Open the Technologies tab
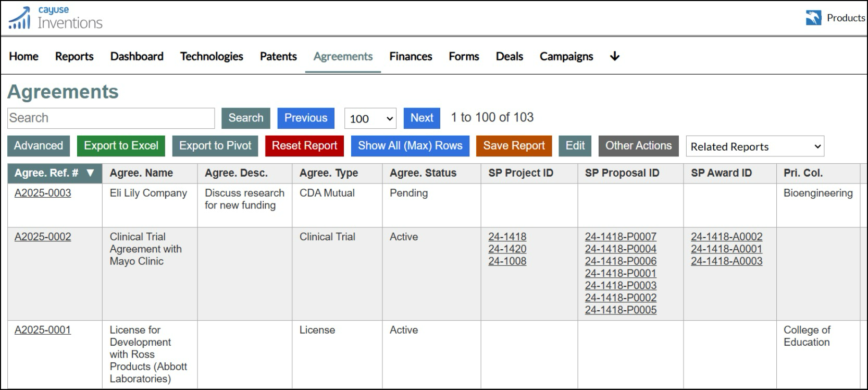Viewport: 868px width, 390px height. click(212, 56)
